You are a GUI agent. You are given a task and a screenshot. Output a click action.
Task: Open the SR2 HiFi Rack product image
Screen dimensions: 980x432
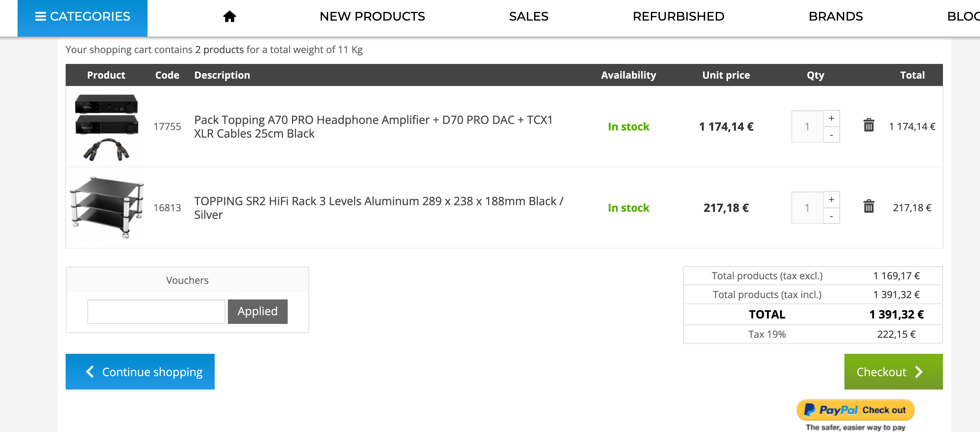tap(107, 207)
